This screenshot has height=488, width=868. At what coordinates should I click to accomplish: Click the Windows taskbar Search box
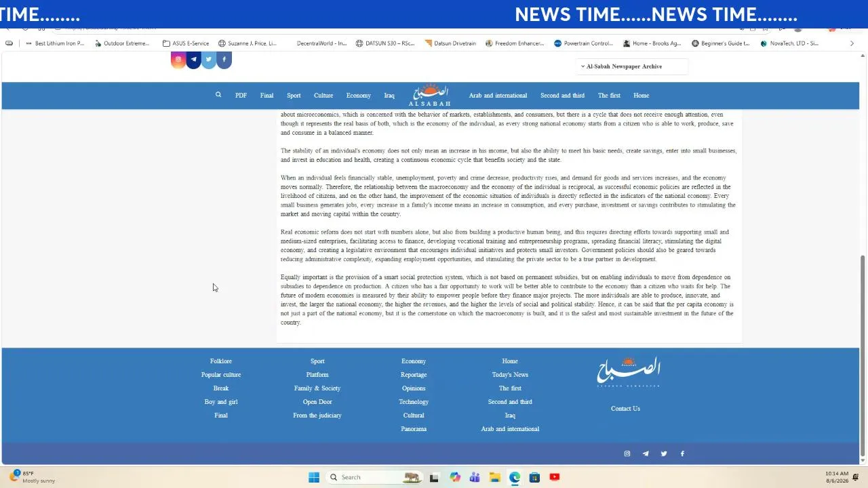click(374, 477)
